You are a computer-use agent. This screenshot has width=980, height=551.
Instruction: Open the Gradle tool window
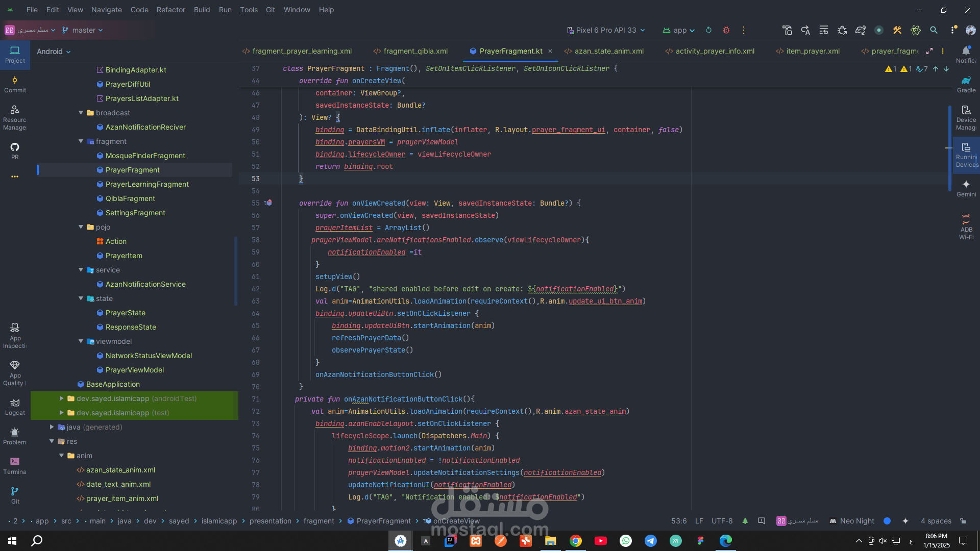tap(966, 84)
